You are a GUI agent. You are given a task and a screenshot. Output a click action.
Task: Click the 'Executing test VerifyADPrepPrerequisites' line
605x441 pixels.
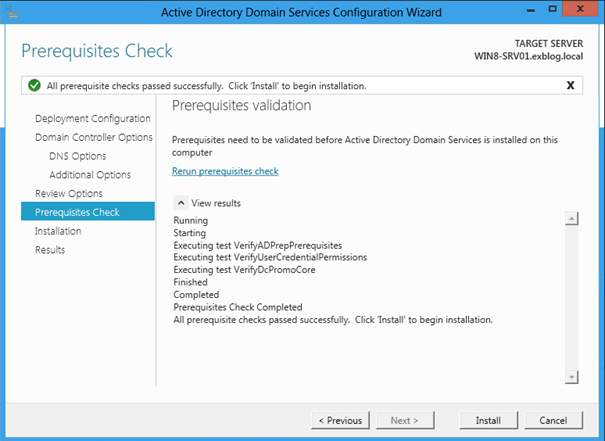click(x=258, y=245)
